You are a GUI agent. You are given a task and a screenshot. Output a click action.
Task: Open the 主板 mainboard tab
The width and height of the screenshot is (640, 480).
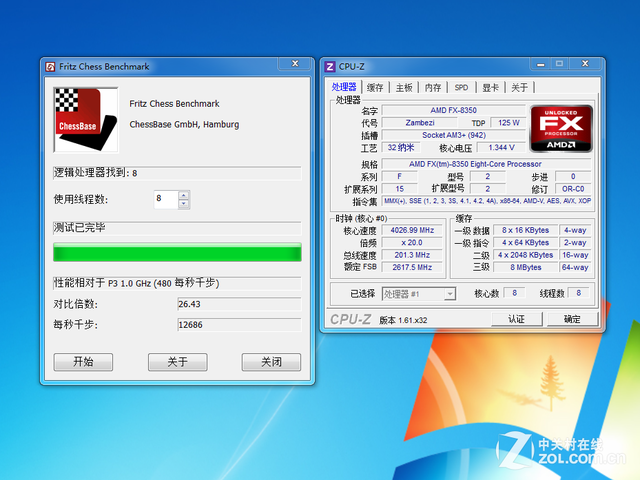coord(404,87)
